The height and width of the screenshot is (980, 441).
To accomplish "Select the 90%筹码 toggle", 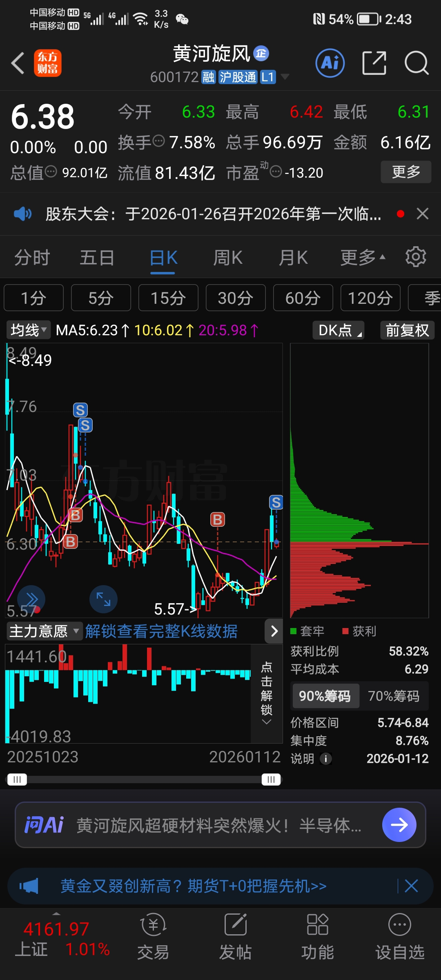I will click(x=325, y=696).
